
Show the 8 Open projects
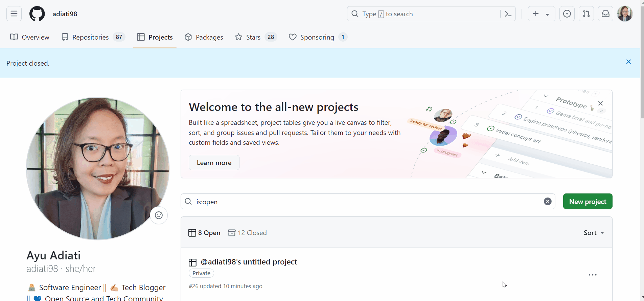[204, 233]
